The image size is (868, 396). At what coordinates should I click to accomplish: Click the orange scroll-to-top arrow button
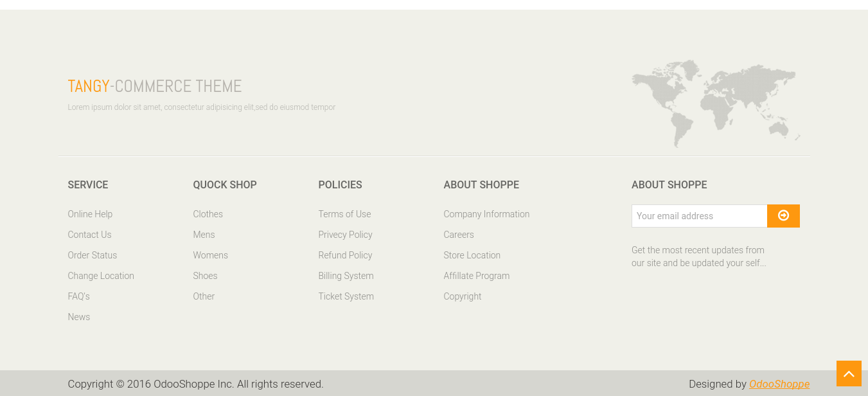click(x=849, y=373)
